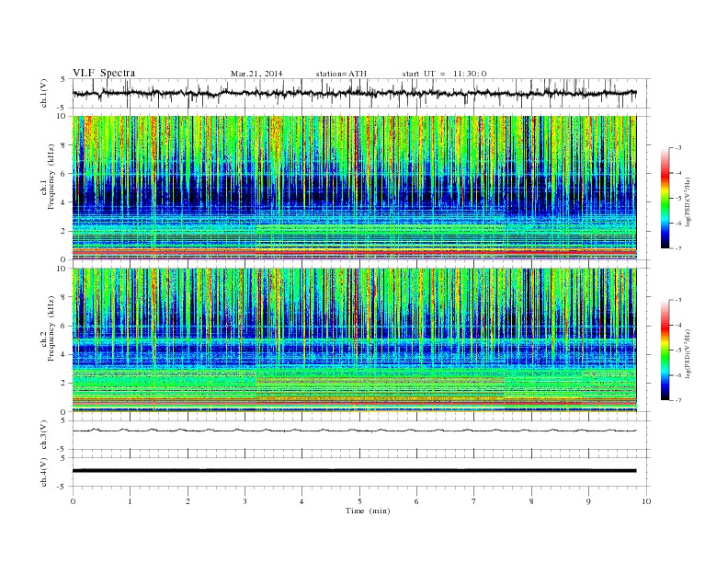Click the thick ch.4 waveform band

pos(354,471)
